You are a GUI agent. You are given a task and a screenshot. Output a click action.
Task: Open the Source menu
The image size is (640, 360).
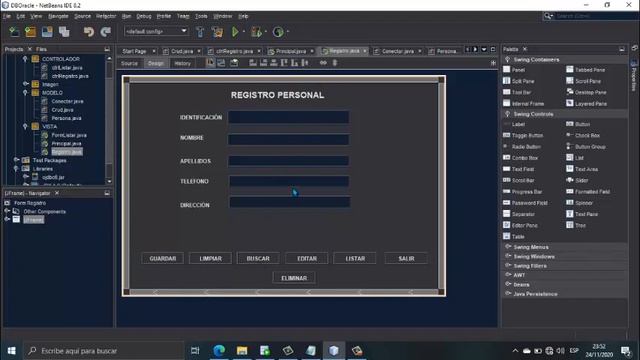[x=82, y=16]
